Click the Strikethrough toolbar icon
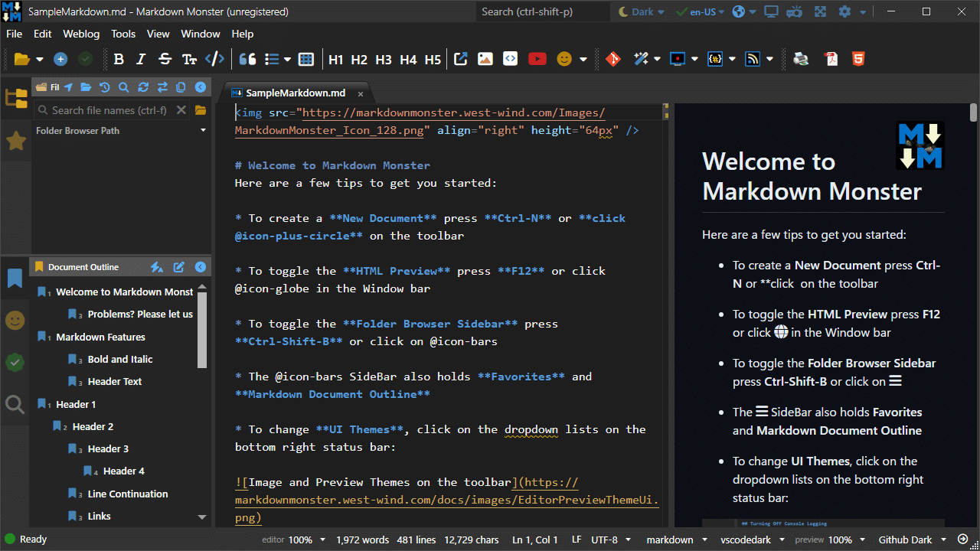The height and width of the screenshot is (551, 980). click(165, 59)
